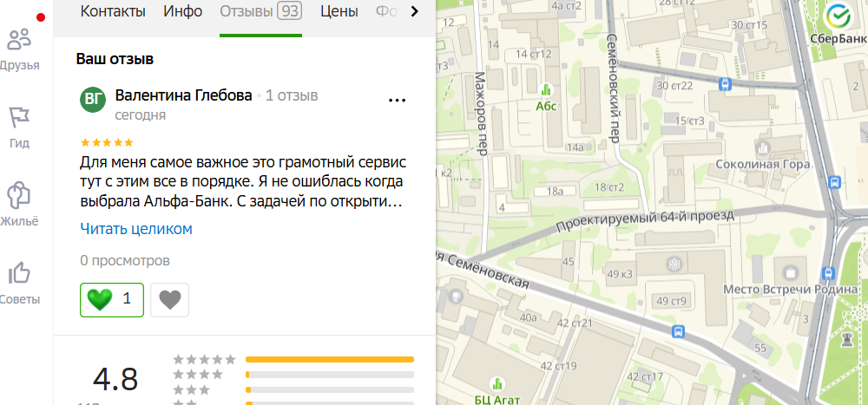Click the bus stop icon near 42 ст21
Viewport: 868px width, 405px height.
point(678,331)
